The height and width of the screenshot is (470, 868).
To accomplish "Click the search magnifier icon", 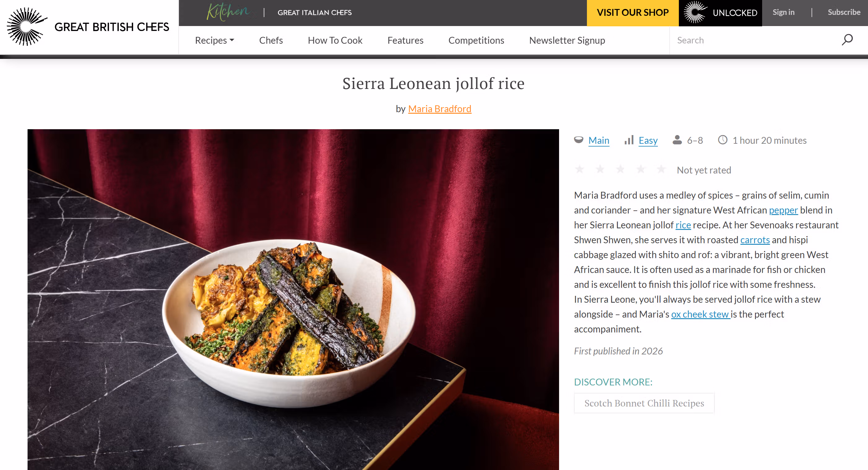I will [847, 40].
